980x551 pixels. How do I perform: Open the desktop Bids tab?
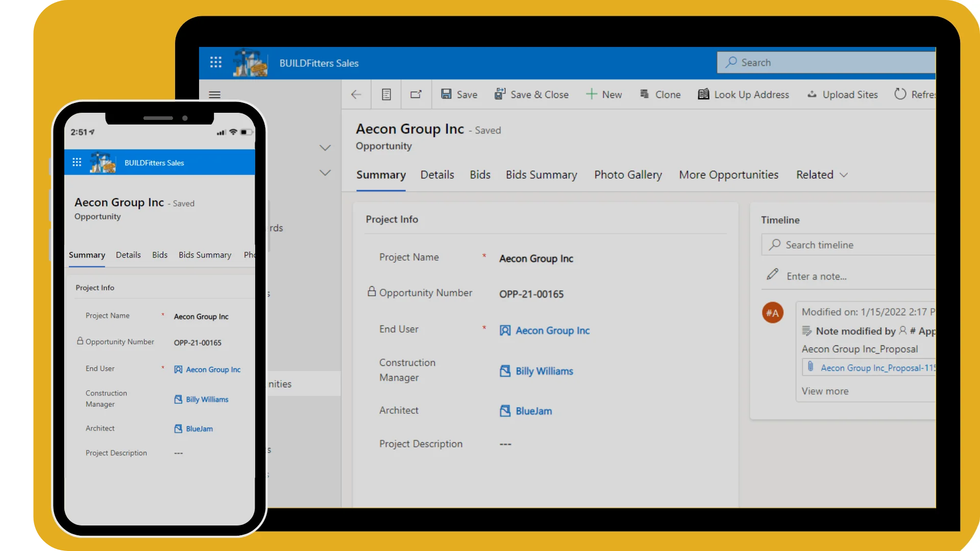[480, 175]
